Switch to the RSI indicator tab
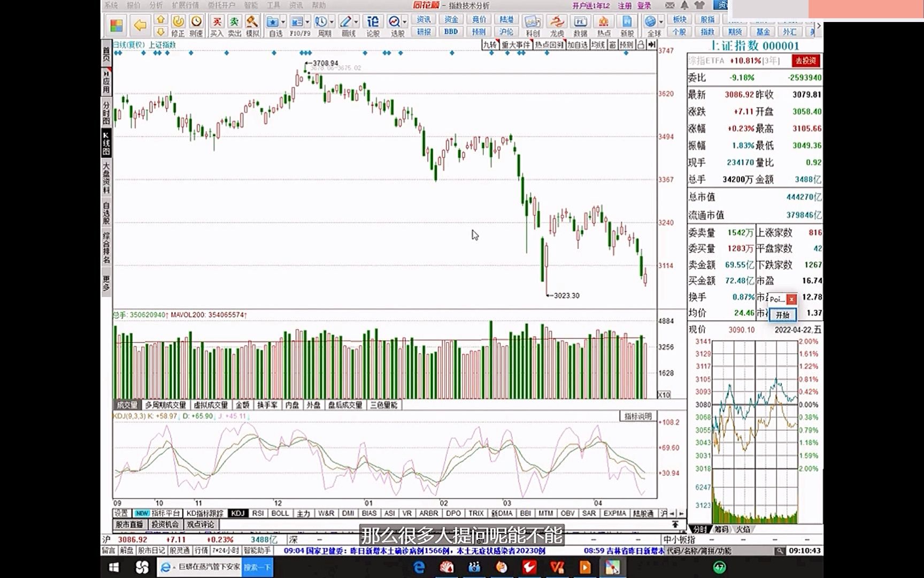924x578 pixels. (258, 513)
